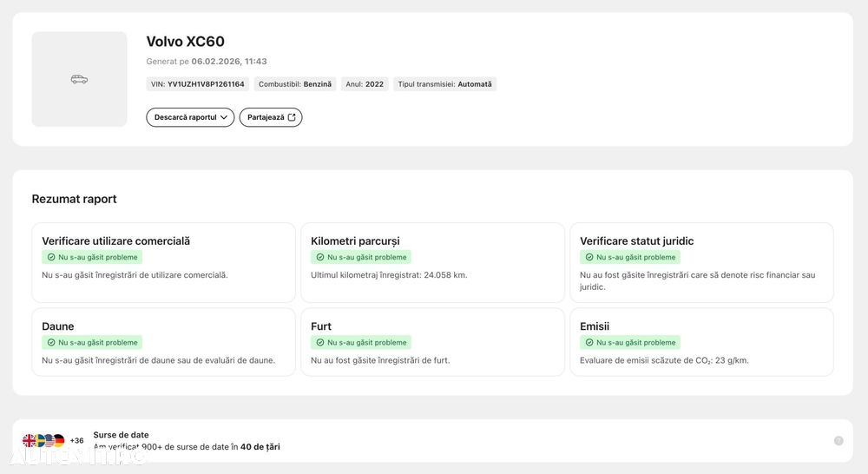This screenshot has width=868, height=474.
Task: Click the Partajează share button
Action: 271,117
